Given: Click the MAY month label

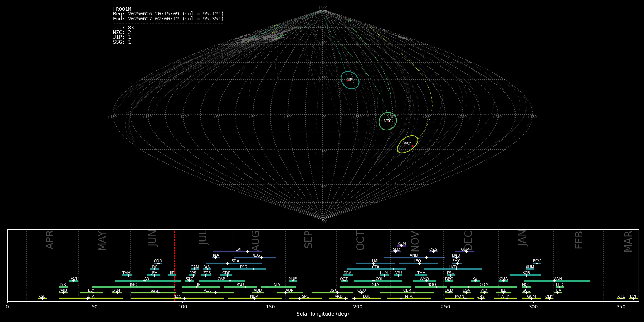Looking at the screenshot, I should coord(102,241).
